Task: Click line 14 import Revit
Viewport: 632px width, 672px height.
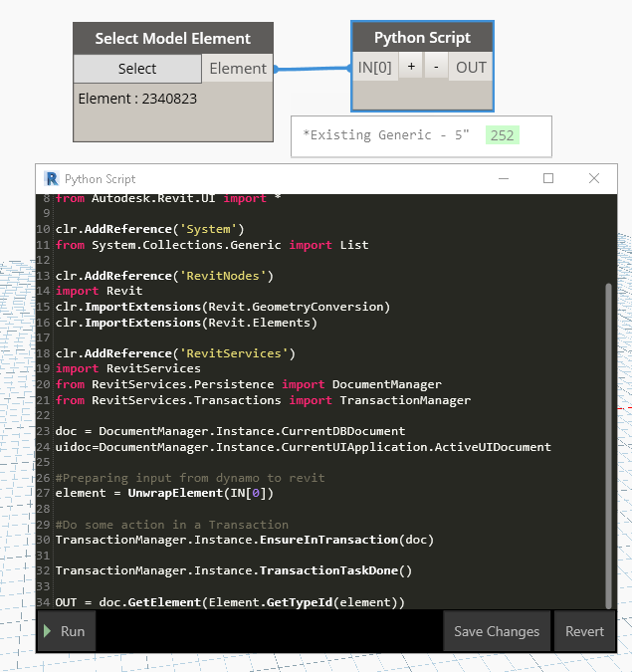Action: tap(99, 291)
